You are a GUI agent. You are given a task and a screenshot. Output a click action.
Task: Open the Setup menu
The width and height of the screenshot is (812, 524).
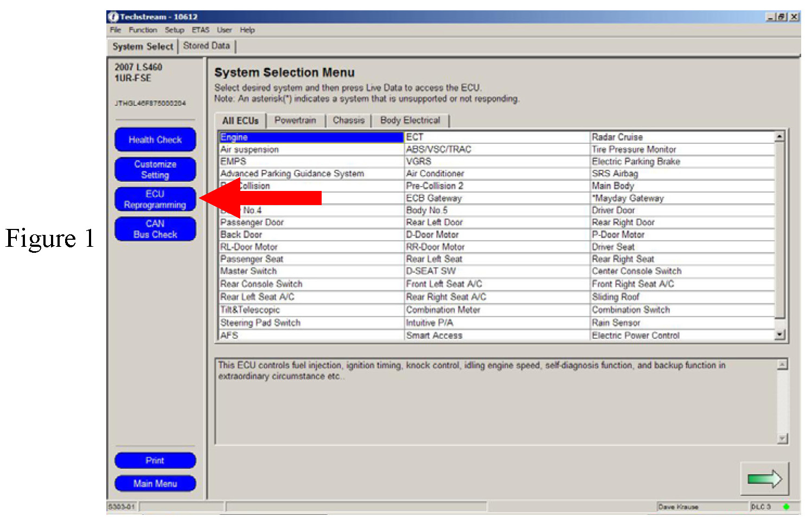click(x=174, y=30)
